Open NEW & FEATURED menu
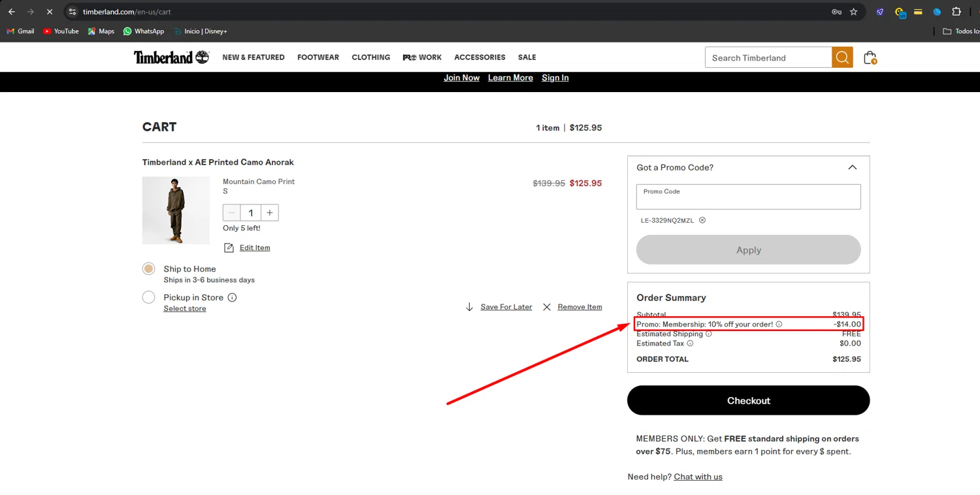The image size is (980, 495). coord(253,57)
